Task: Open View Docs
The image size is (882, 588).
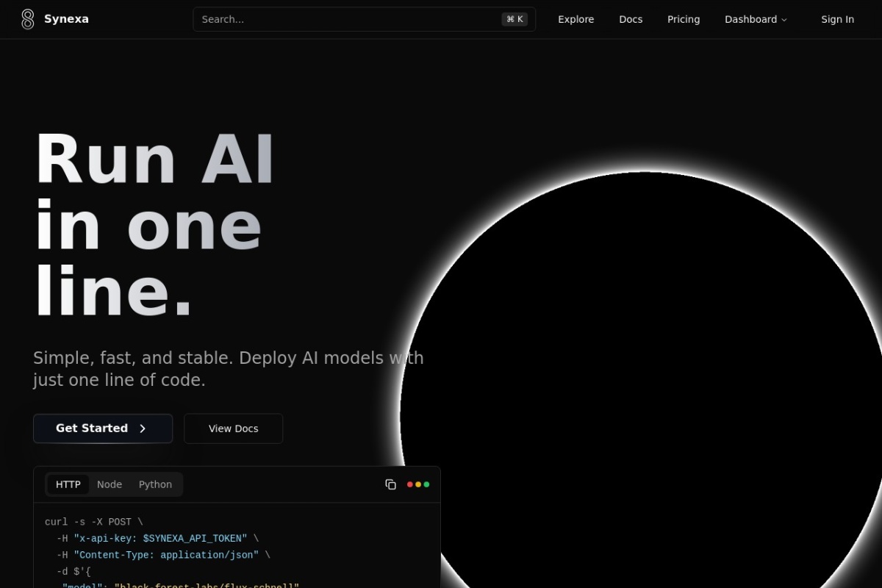Action: click(233, 429)
